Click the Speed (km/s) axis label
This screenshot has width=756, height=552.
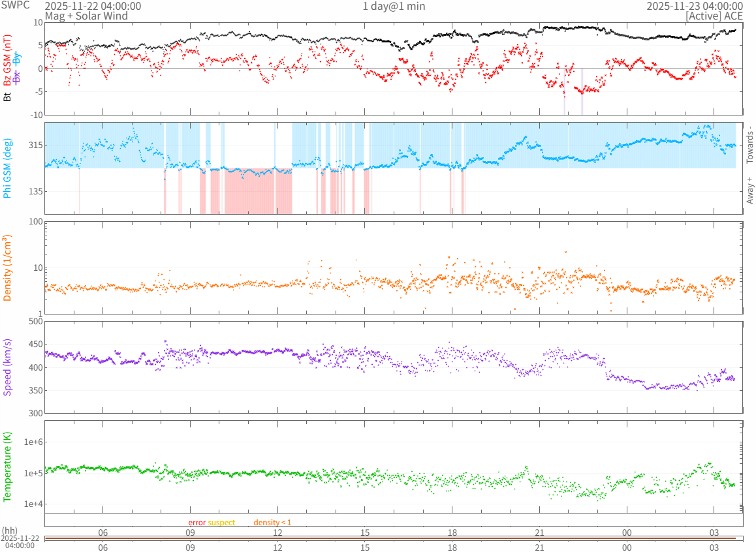coord(7,367)
